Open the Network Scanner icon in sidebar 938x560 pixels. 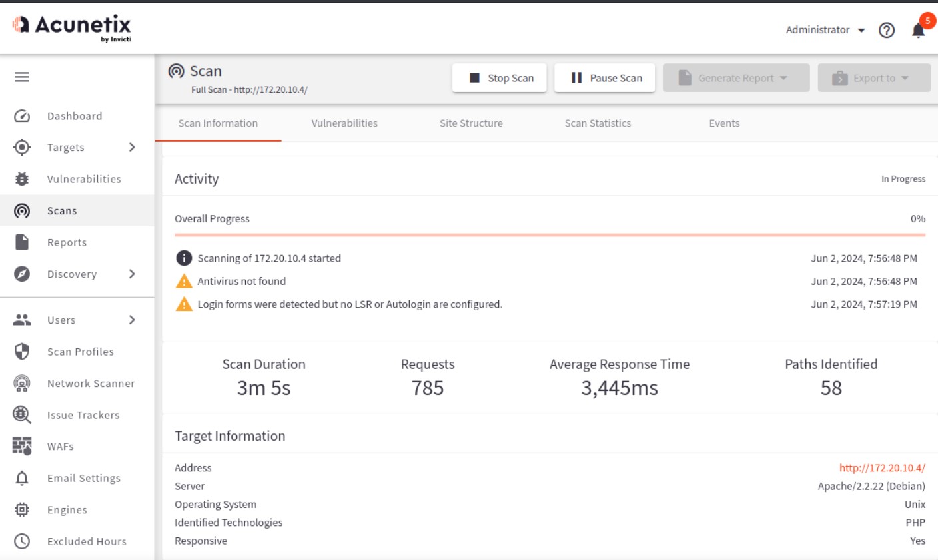(x=22, y=384)
